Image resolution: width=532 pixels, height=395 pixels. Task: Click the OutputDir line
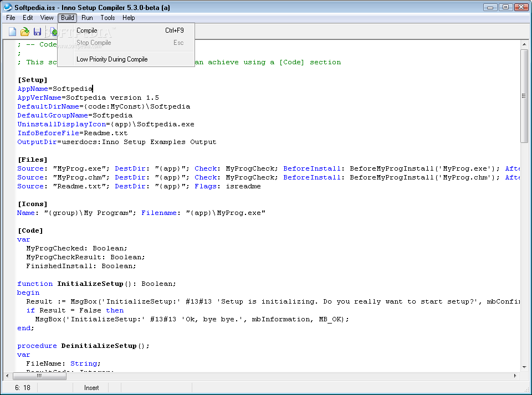[117, 142]
